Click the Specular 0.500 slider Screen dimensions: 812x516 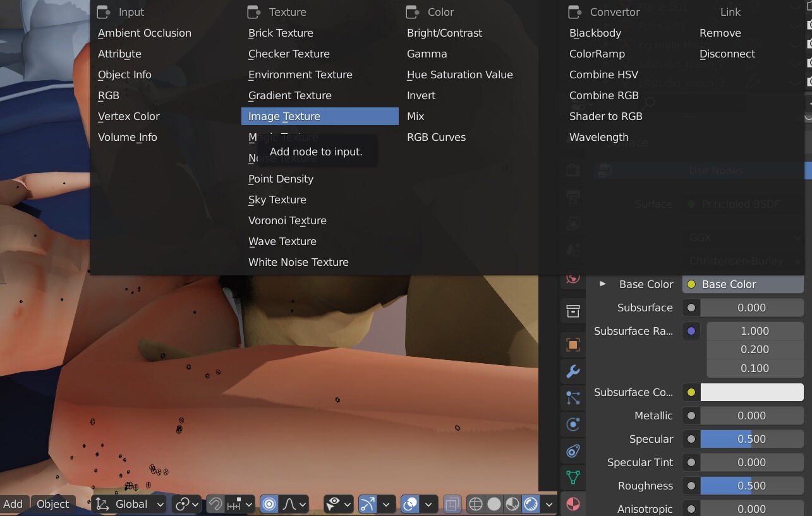pos(752,439)
